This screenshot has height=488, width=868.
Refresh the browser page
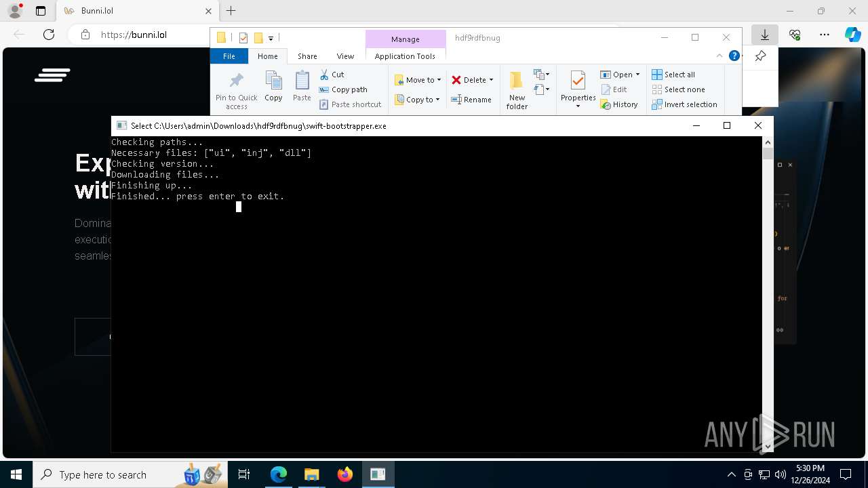click(49, 35)
